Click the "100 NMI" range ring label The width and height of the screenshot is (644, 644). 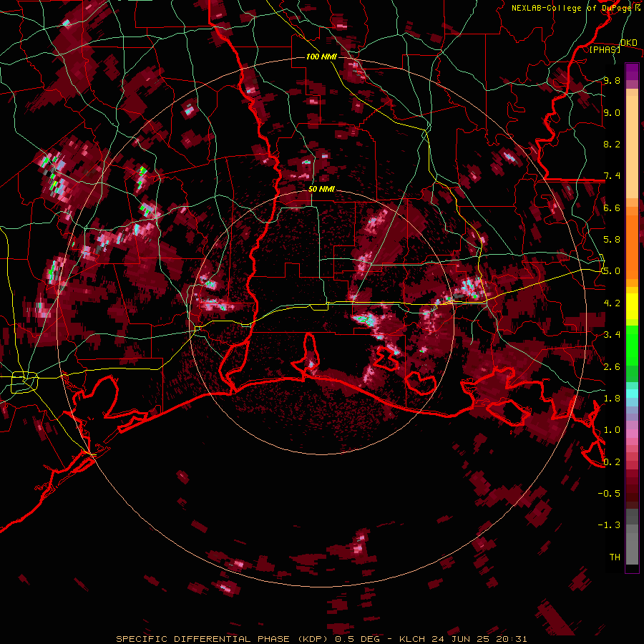click(321, 57)
